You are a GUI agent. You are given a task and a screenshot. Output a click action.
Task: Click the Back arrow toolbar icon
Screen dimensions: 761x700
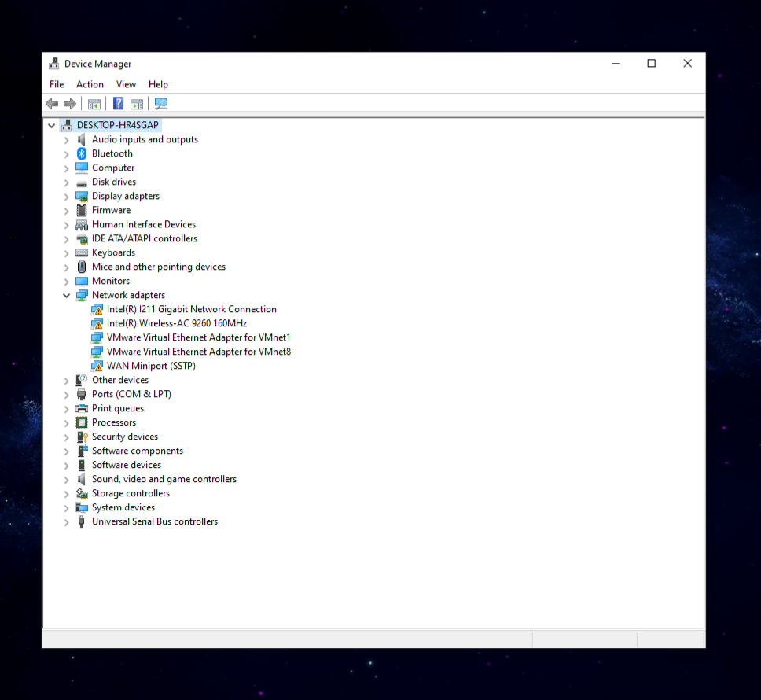[x=52, y=103]
